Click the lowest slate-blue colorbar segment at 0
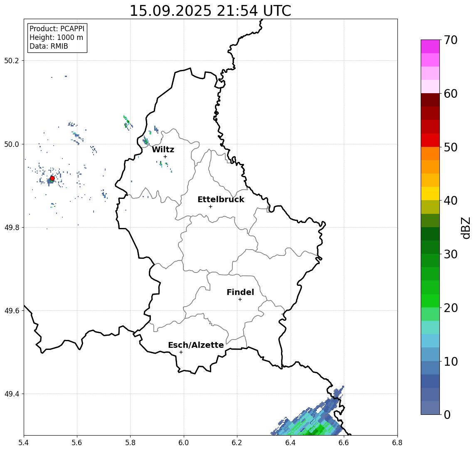Image resolution: width=476 pixels, height=451 pixels. [430, 408]
